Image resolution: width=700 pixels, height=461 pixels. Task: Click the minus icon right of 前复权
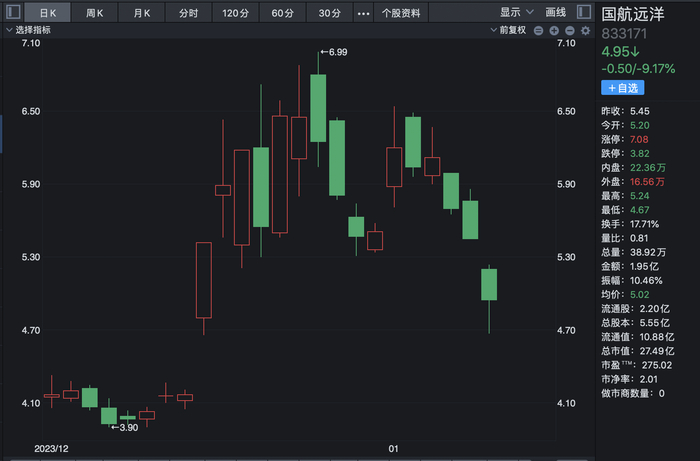tap(538, 30)
